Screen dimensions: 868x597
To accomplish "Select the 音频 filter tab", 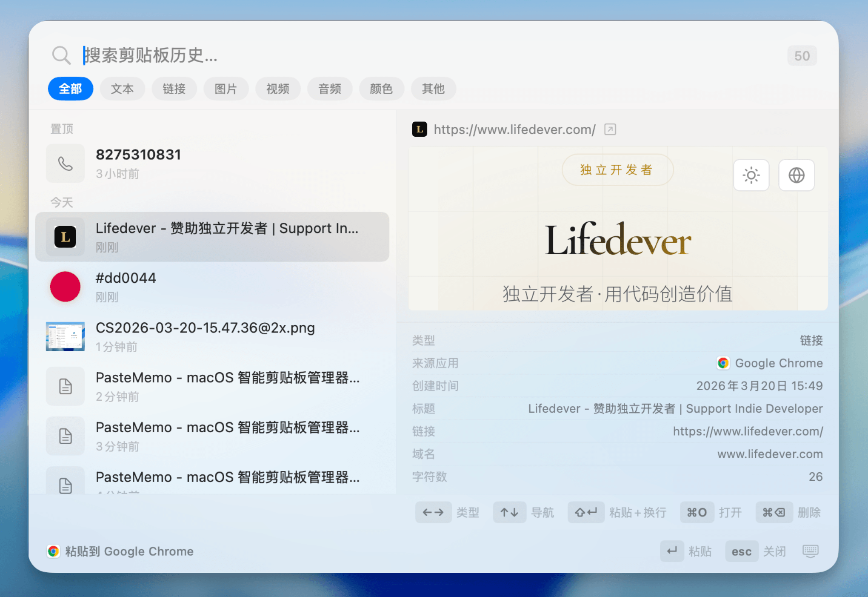I will (330, 89).
